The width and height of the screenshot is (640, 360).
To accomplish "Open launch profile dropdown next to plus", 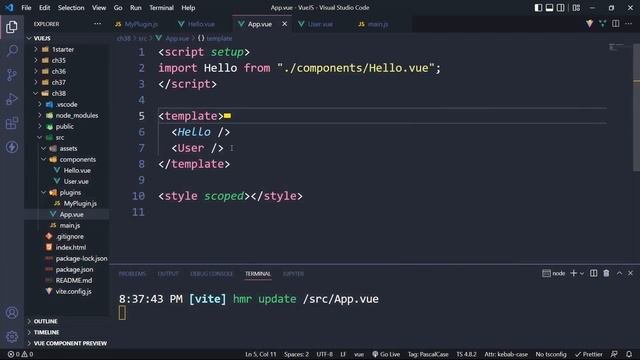I will (582, 273).
